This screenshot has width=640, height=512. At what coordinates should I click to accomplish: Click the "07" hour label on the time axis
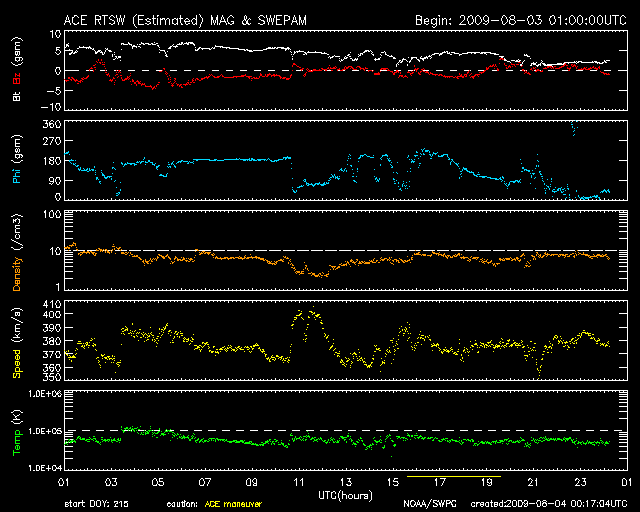pyautogui.click(x=204, y=483)
